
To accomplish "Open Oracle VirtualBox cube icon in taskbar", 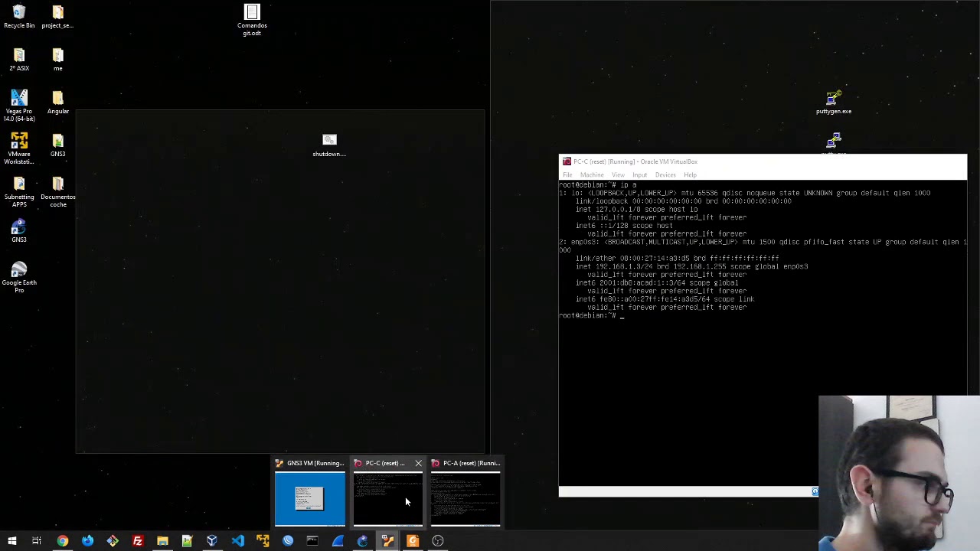I will pos(212,541).
